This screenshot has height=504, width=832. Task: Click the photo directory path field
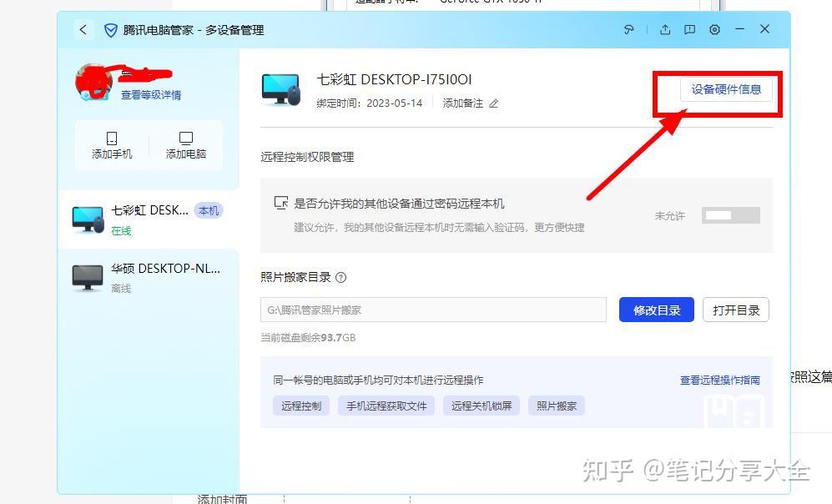click(x=433, y=310)
